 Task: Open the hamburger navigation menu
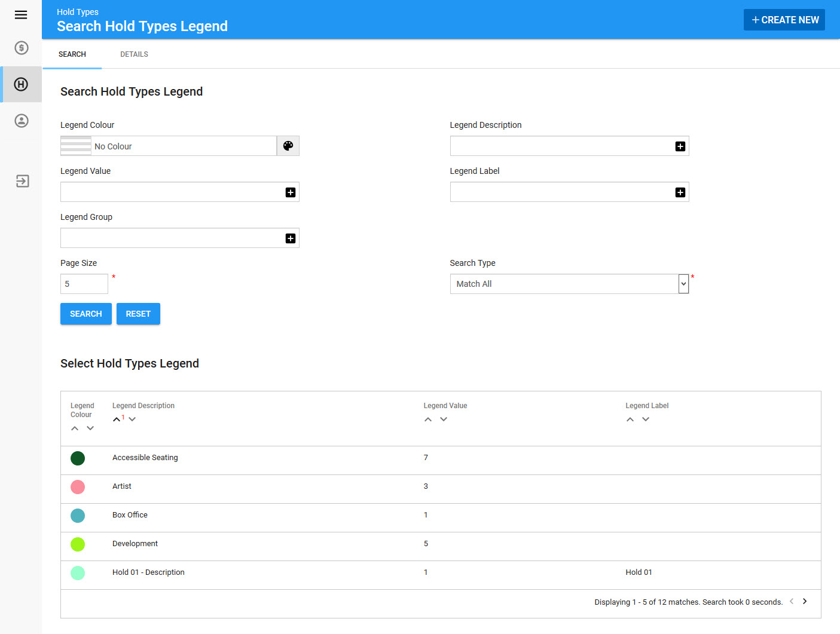21,15
